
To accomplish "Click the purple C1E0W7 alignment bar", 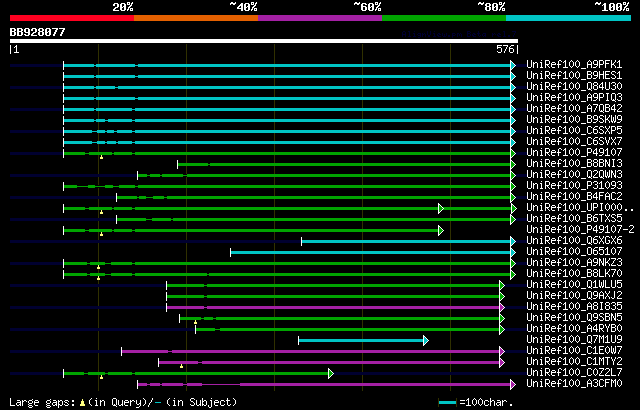I will pos(311,352).
